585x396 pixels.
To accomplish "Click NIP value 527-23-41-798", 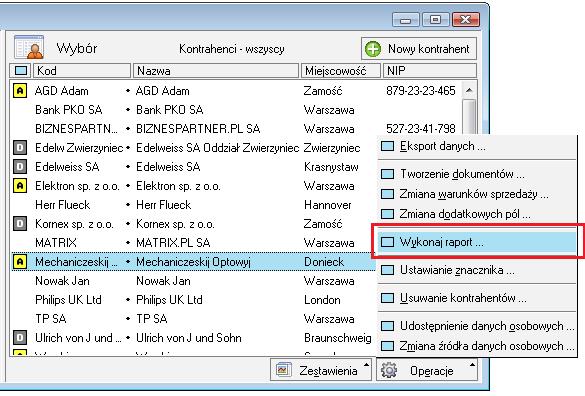I will (420, 129).
